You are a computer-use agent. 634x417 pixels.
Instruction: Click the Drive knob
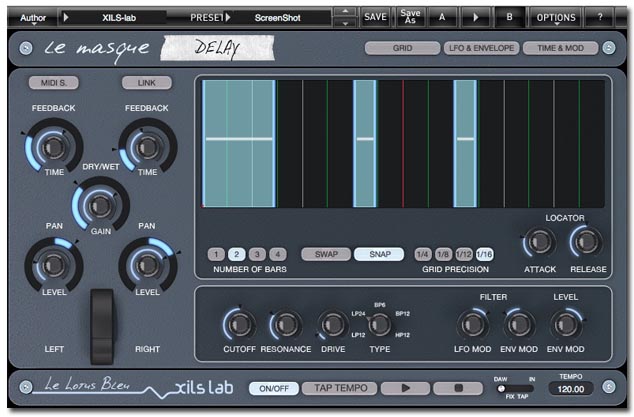[333, 324]
